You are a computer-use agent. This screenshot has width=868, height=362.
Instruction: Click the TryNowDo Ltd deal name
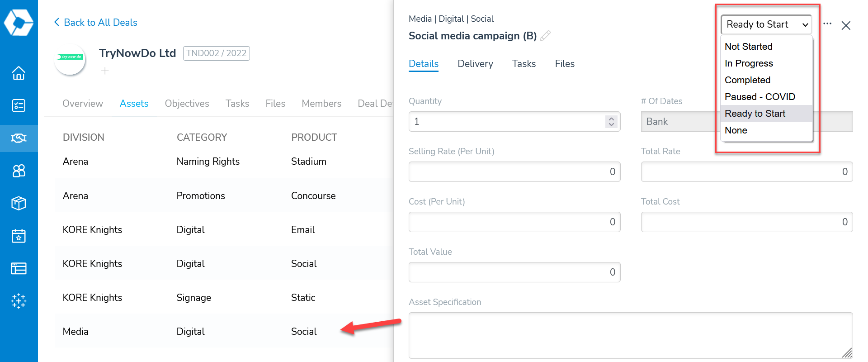point(137,53)
